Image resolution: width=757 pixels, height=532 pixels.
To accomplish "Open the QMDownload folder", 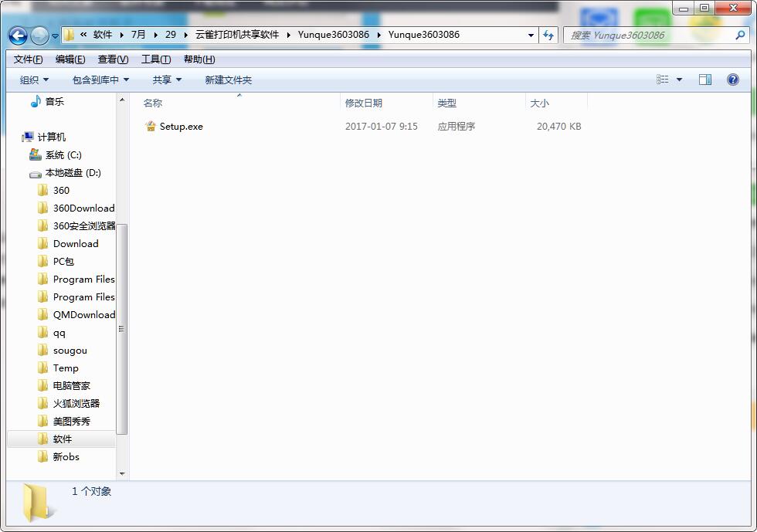I will tap(84, 315).
